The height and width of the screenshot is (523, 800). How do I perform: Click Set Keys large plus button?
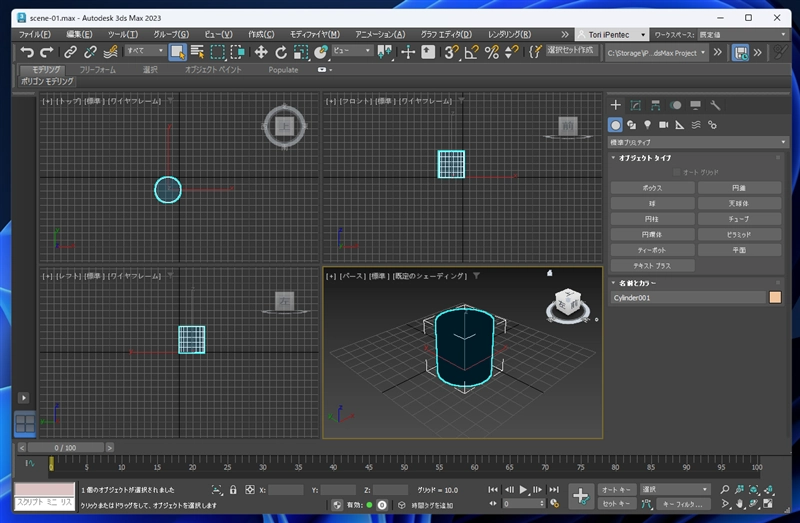pos(581,496)
